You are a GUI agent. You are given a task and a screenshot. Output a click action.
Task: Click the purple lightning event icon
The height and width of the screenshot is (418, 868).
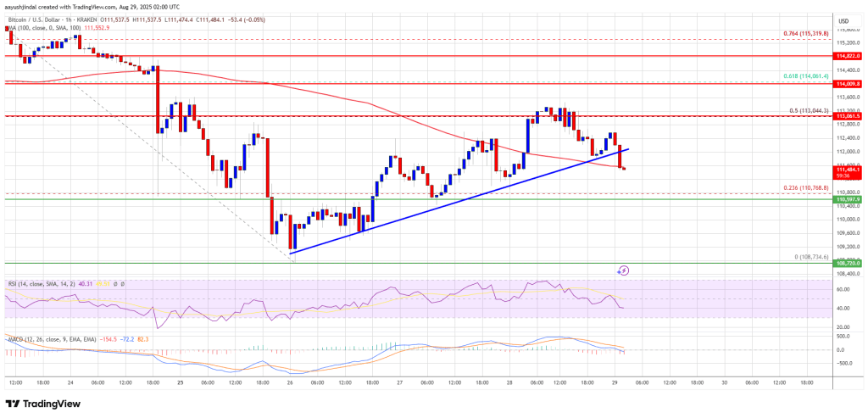[624, 270]
